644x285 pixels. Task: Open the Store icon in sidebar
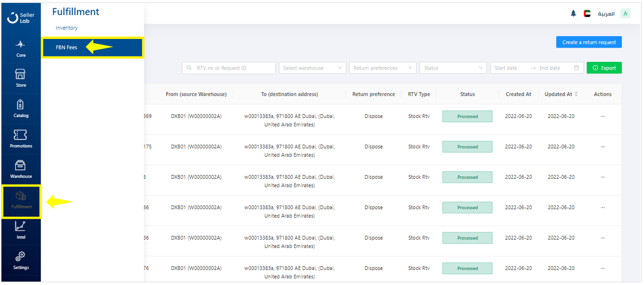tap(20, 78)
